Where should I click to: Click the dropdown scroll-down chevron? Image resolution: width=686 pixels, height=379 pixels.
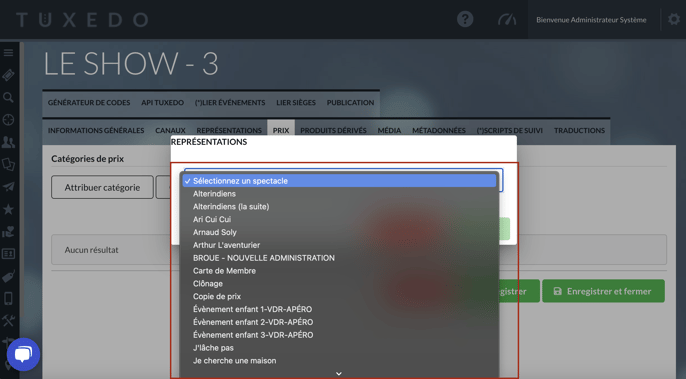339,373
